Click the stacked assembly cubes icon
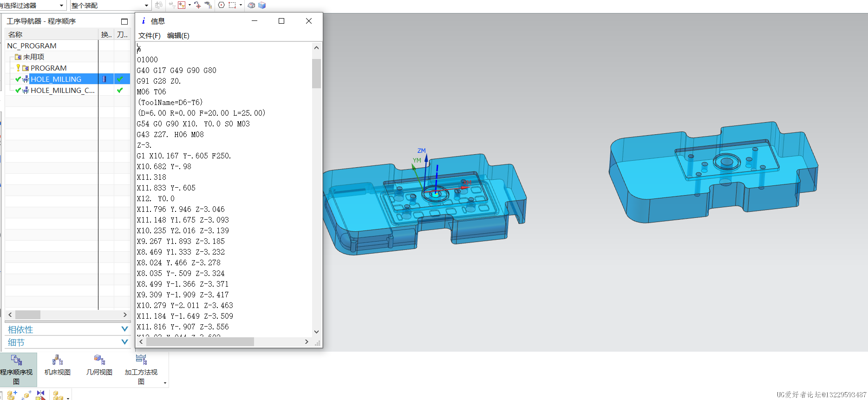The height and width of the screenshot is (400, 868). coord(58,395)
